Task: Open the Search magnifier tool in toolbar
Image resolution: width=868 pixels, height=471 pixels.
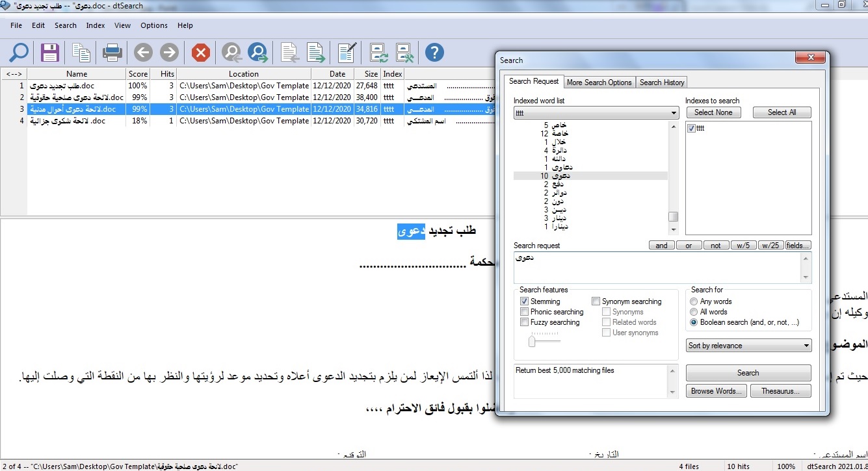Action: [x=19, y=52]
